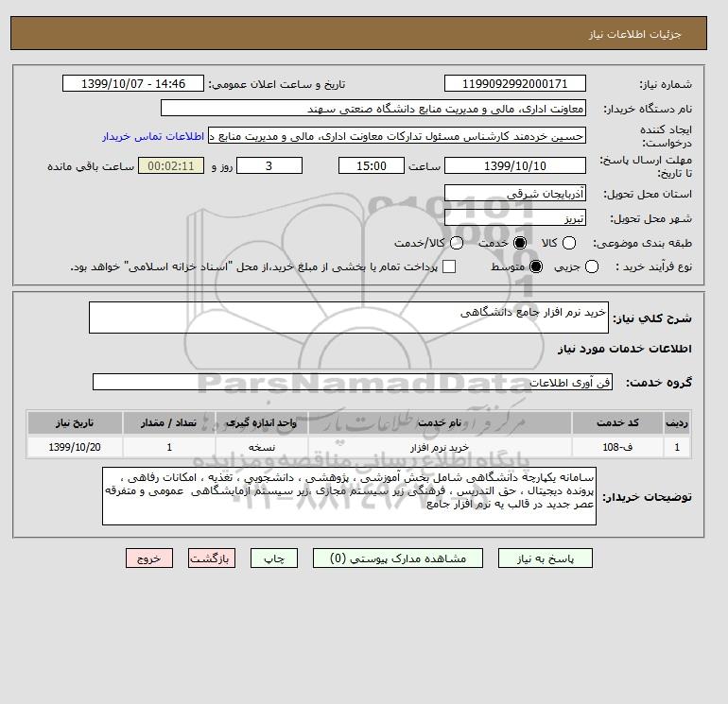Click the buyer organization name field
Screen dimensions: 728x704
pyautogui.click(x=373, y=108)
